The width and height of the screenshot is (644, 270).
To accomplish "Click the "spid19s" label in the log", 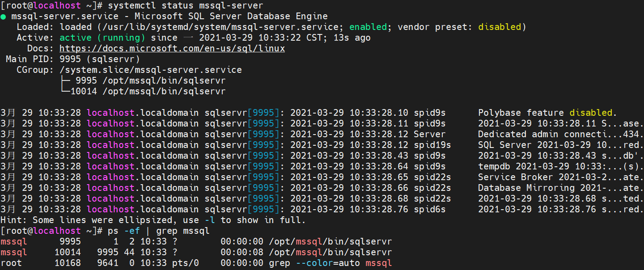I will pyautogui.click(x=432, y=145).
